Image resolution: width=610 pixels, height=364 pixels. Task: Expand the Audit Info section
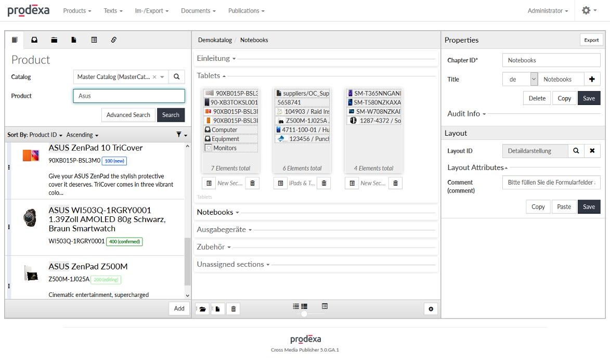pos(466,114)
